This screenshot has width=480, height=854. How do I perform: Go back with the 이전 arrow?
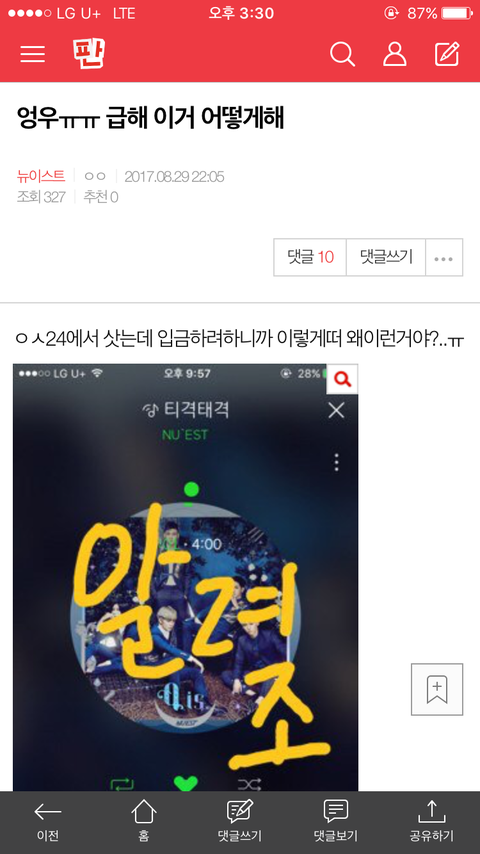click(x=48, y=822)
